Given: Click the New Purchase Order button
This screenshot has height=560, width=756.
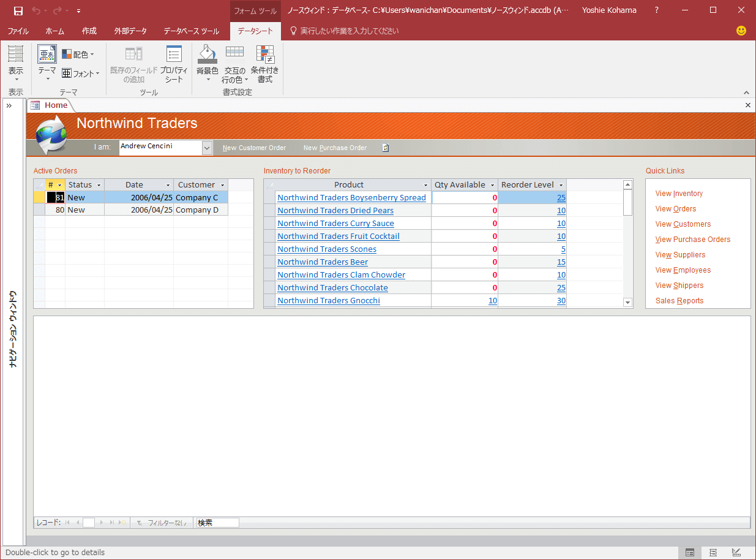Looking at the screenshot, I should point(335,148).
